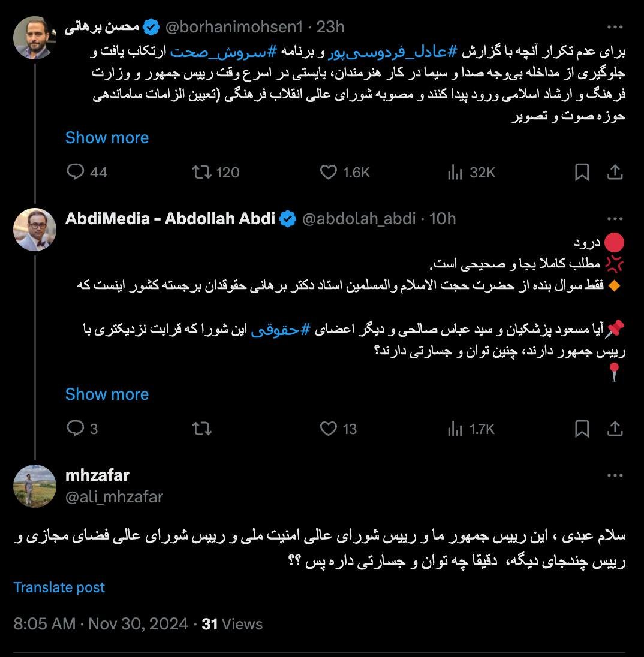View analytics showing 32K views
This screenshot has height=657, width=644.
(456, 173)
